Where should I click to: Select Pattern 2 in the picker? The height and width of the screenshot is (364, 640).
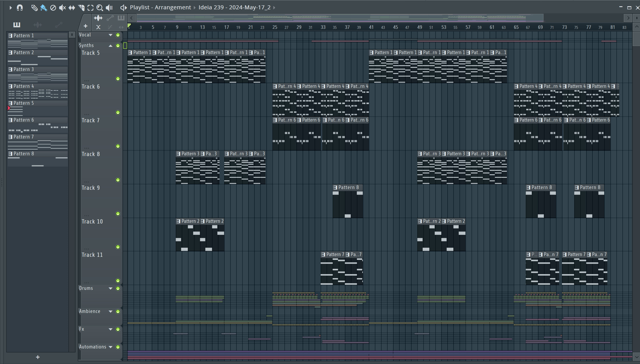[38, 57]
